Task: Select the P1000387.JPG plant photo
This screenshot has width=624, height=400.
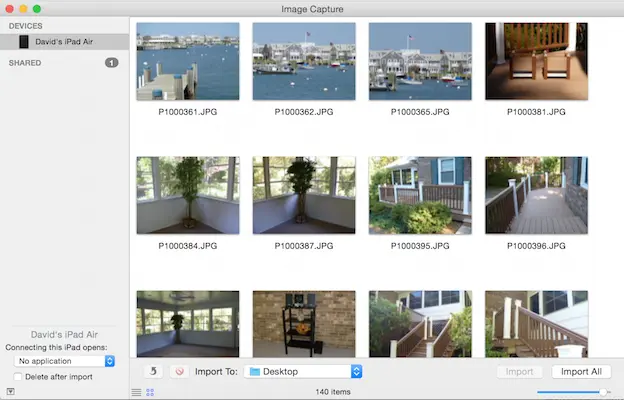Action: 304,194
